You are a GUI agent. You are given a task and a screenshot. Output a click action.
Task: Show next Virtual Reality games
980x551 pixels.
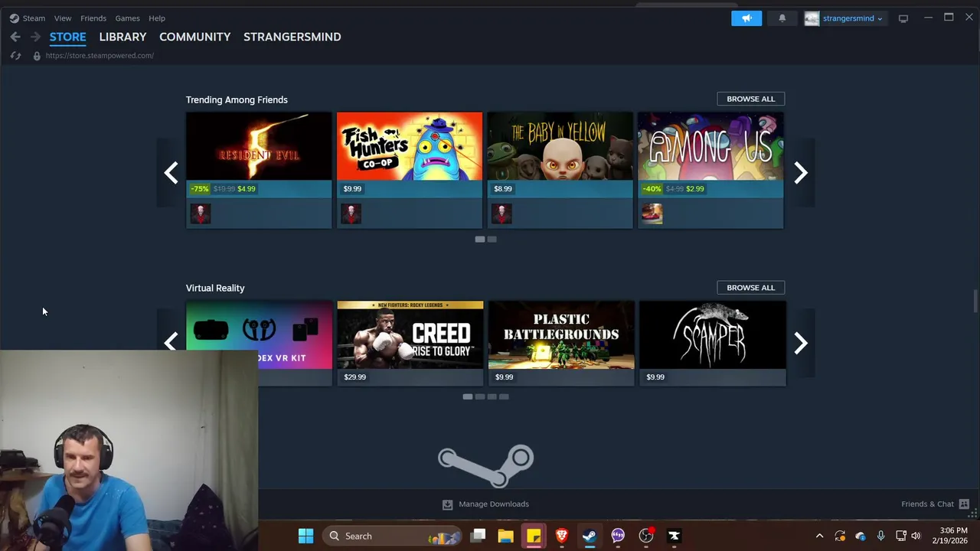click(x=800, y=343)
